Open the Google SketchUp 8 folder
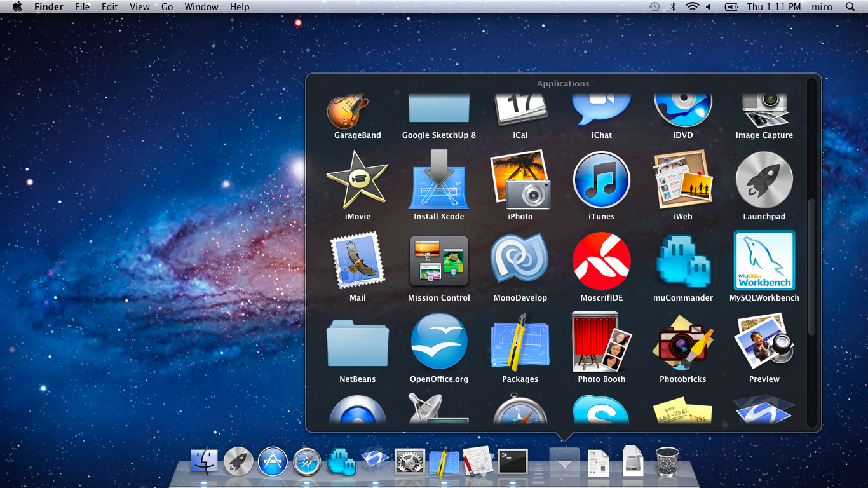868x488 pixels. coord(438,109)
